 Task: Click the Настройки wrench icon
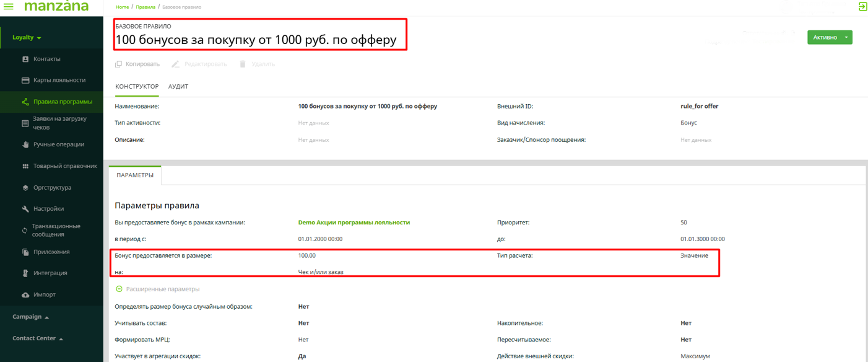(x=25, y=209)
